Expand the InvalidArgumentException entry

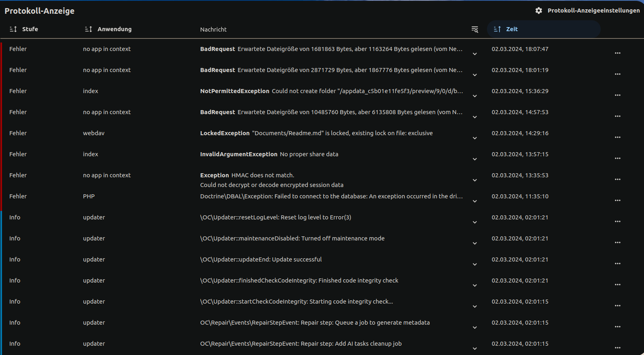point(475,159)
